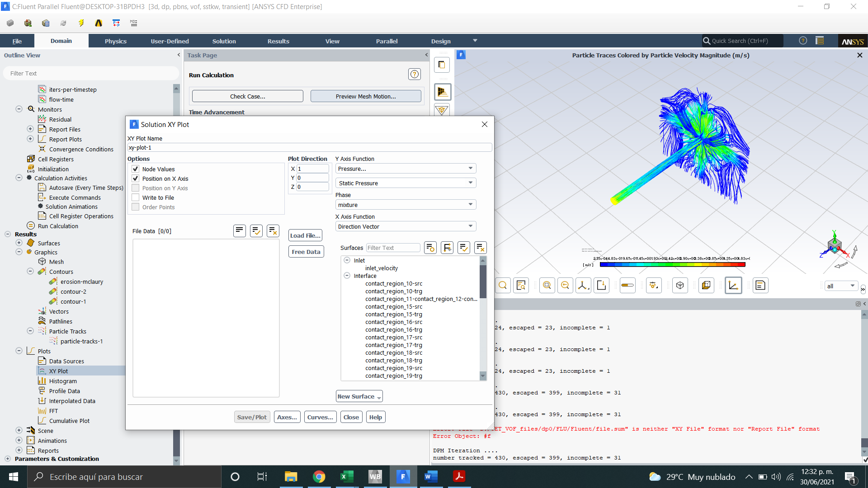Open the Run Calculation help icon
Viewport: 868px width, 488px height.
pyautogui.click(x=414, y=75)
